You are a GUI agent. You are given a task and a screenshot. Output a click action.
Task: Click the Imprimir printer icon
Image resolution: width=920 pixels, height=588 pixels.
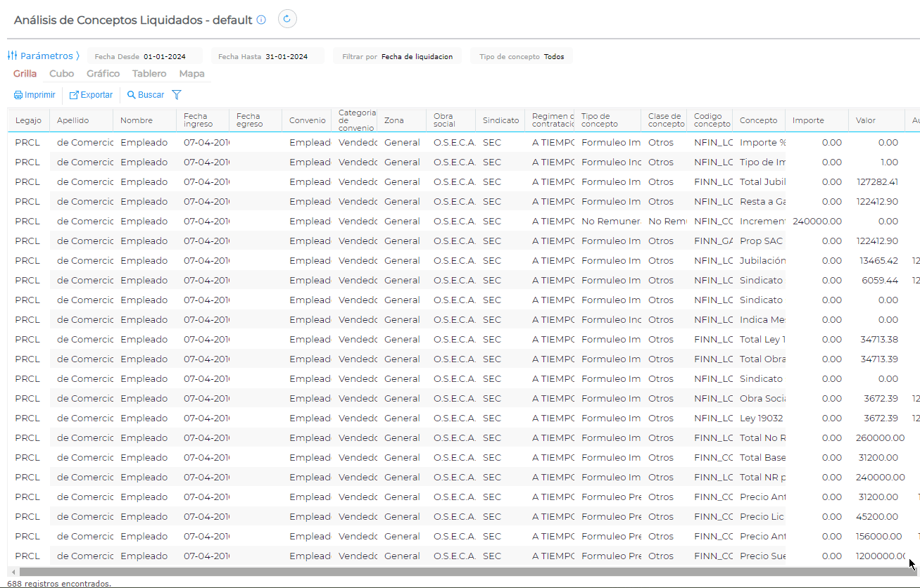18,95
